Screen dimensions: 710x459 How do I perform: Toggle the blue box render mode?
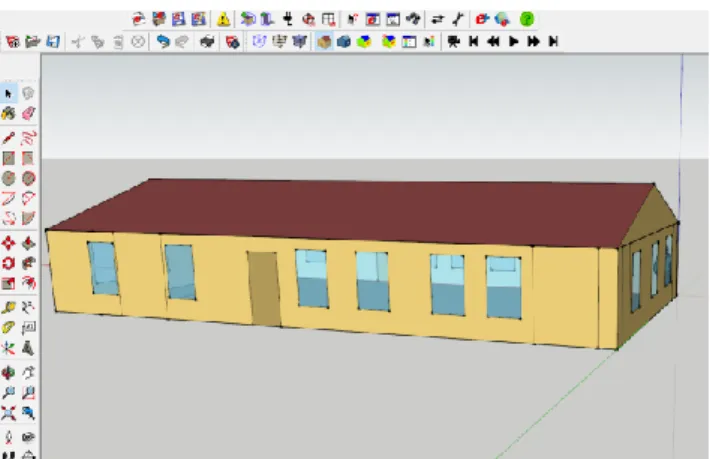(344, 42)
